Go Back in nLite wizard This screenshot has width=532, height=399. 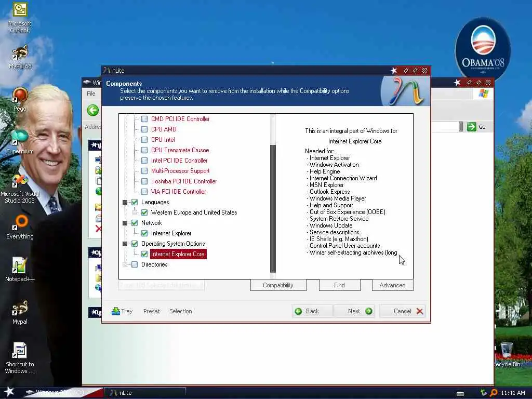[x=312, y=311]
